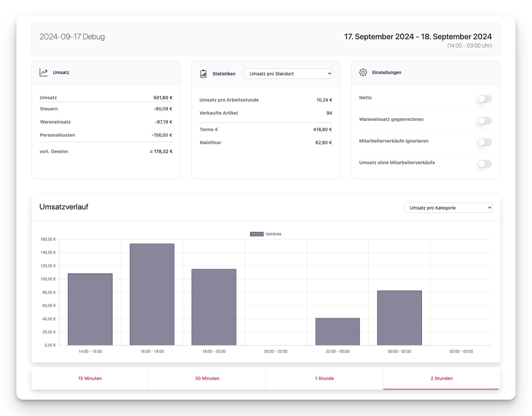This screenshot has height=416, width=532.
Task: Click the Statistiken panel title
Action: [x=224, y=74]
